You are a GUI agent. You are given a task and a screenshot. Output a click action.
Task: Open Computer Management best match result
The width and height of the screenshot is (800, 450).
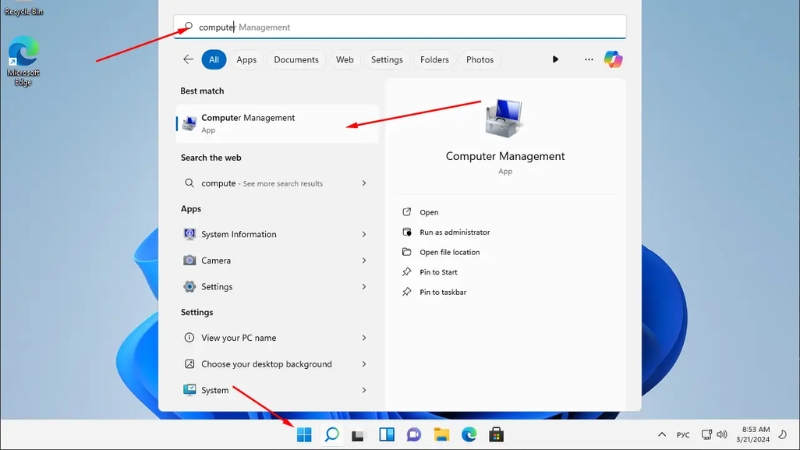[x=277, y=123]
